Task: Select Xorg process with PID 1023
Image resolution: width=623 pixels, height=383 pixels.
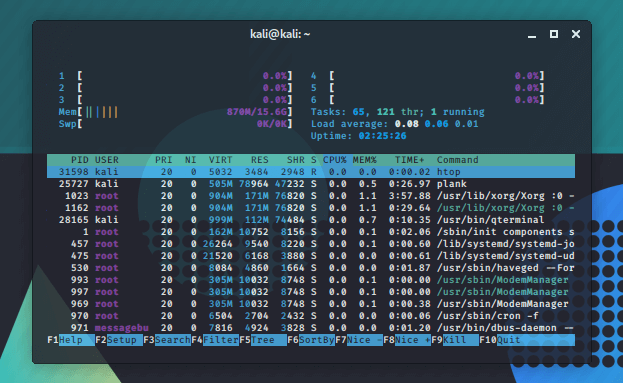Action: 311,196
